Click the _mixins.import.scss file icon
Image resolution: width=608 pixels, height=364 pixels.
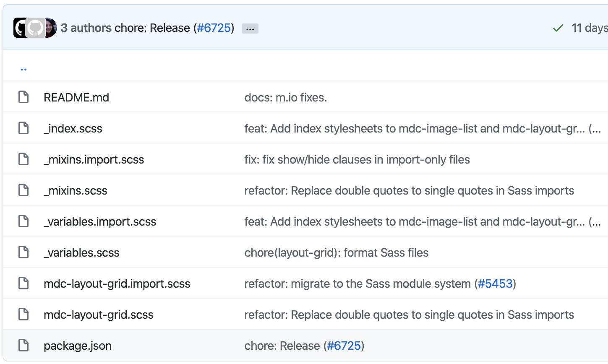[23, 159]
